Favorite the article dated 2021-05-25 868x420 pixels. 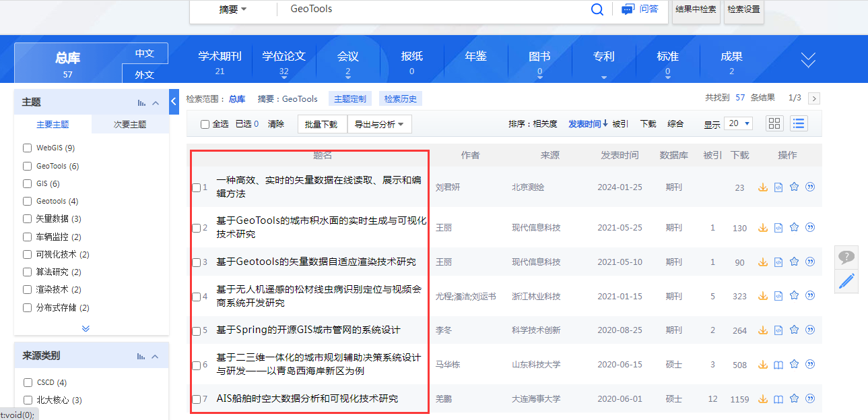tap(794, 227)
